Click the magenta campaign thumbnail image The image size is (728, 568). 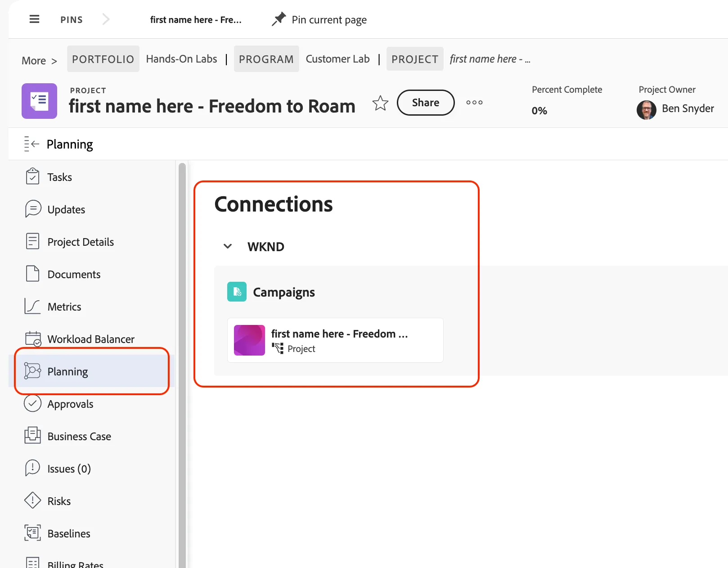tap(249, 340)
